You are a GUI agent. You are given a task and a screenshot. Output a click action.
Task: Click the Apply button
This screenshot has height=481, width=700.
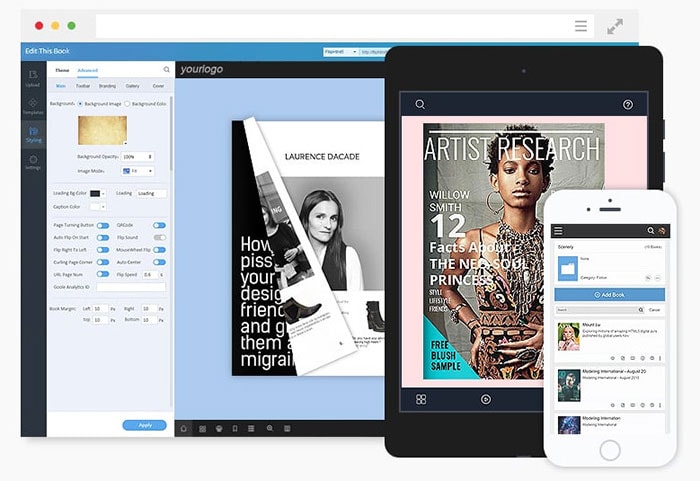[145, 425]
